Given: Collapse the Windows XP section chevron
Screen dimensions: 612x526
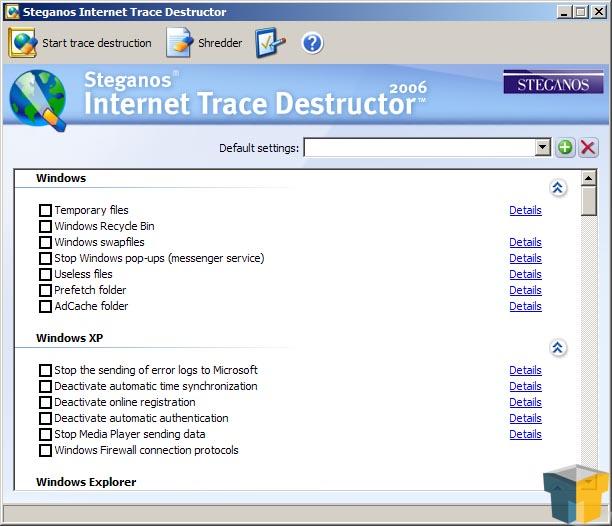Looking at the screenshot, I should (x=558, y=347).
